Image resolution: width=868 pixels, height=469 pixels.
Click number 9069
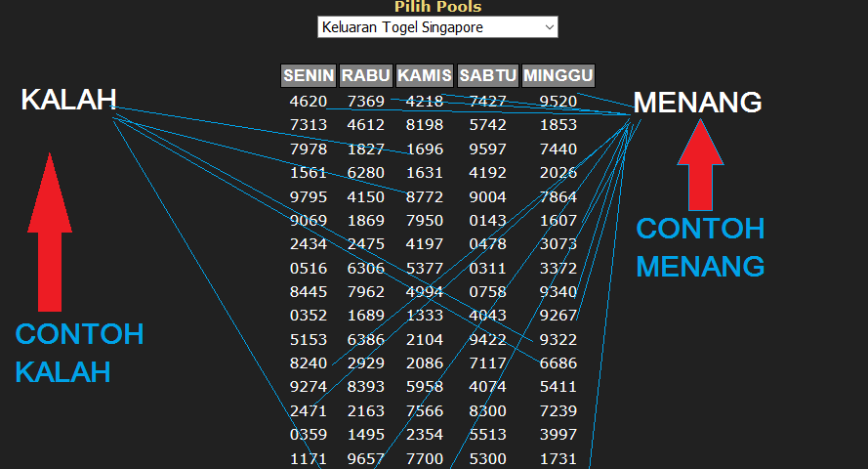point(309,221)
